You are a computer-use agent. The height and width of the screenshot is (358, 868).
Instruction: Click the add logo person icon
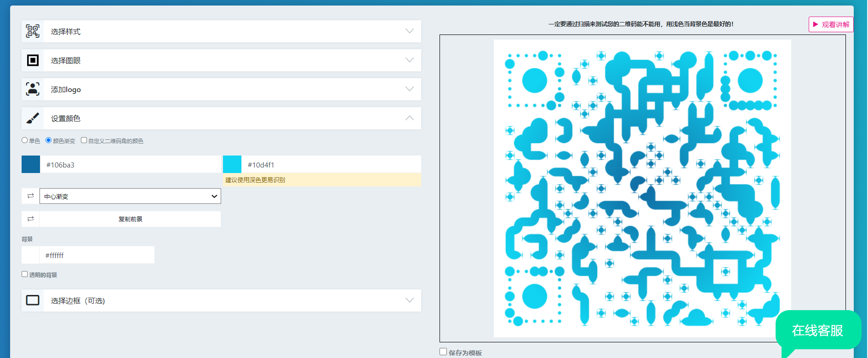(x=33, y=89)
